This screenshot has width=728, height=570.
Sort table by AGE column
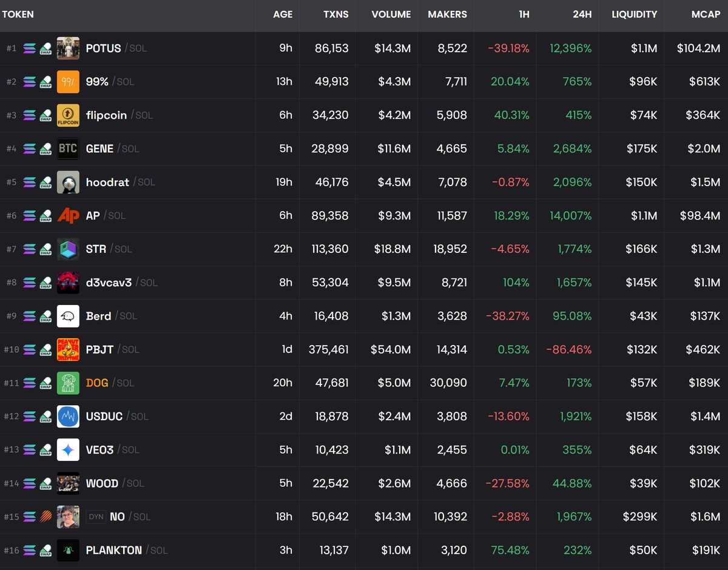[283, 15]
